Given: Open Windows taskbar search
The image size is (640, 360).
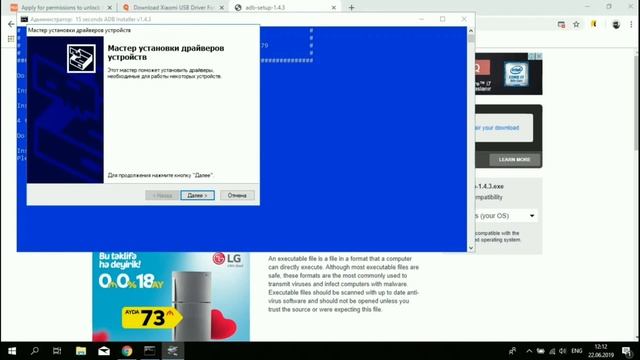Looking at the screenshot, I should click(35, 351).
